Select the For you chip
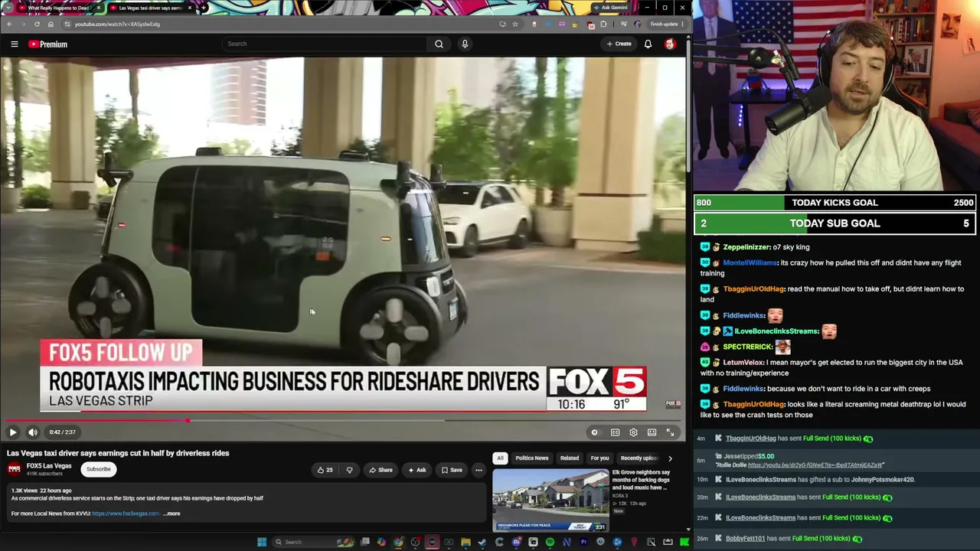 click(599, 458)
